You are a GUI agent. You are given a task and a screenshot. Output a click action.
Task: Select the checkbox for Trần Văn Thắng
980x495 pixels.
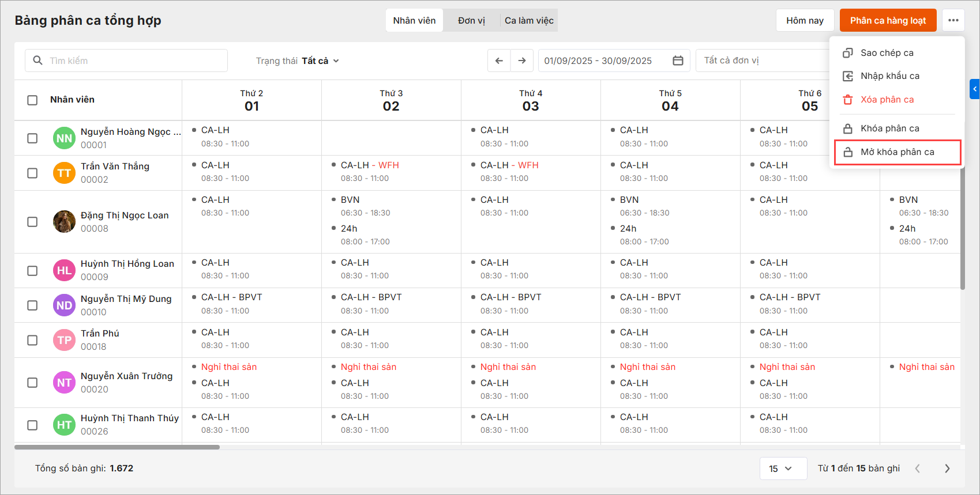point(33,173)
